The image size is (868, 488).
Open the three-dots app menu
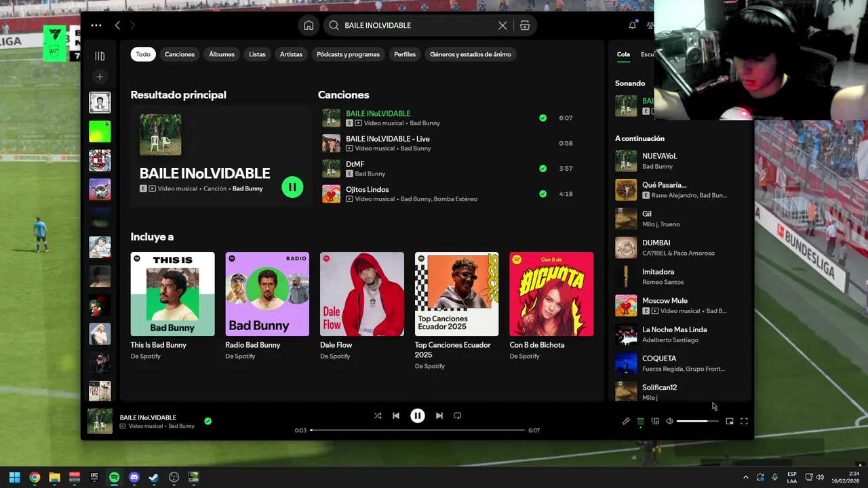tap(96, 25)
